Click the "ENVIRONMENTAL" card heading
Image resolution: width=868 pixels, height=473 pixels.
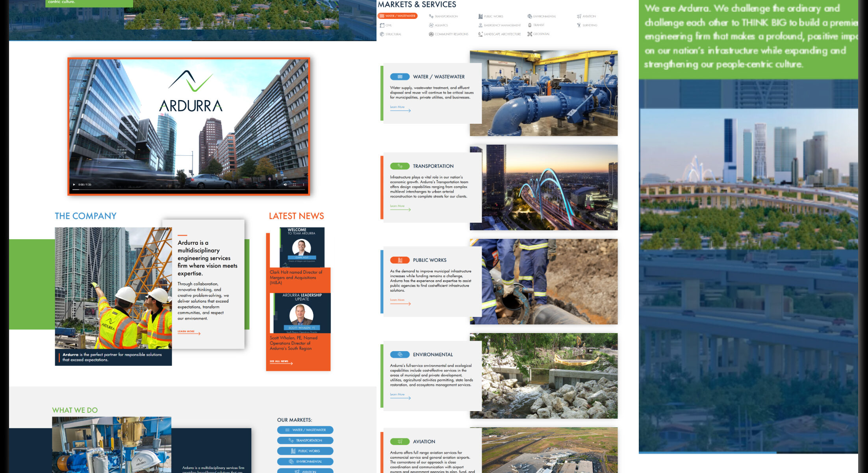click(x=433, y=355)
